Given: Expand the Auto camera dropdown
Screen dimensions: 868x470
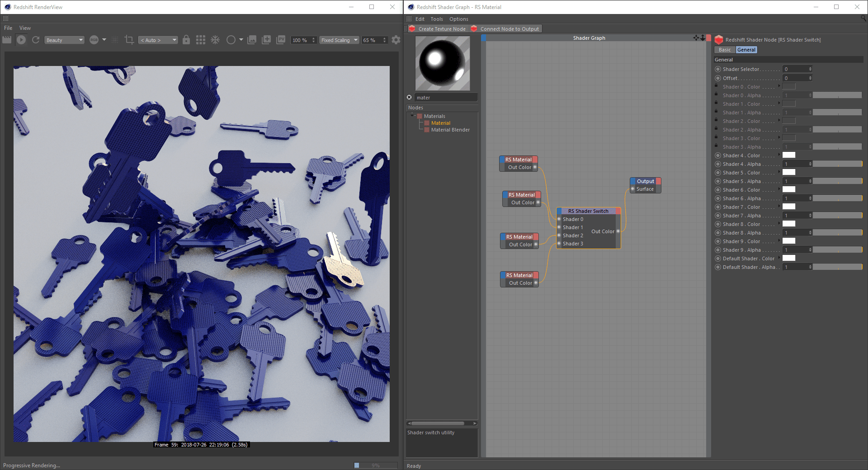Looking at the screenshot, I should coord(158,40).
